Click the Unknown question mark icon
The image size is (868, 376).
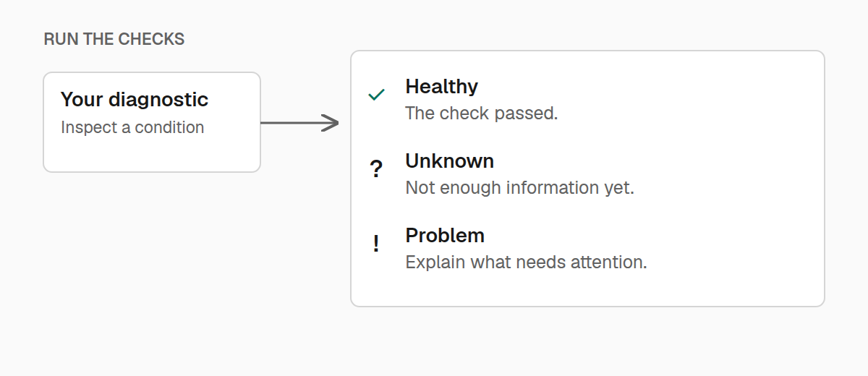[x=376, y=170]
